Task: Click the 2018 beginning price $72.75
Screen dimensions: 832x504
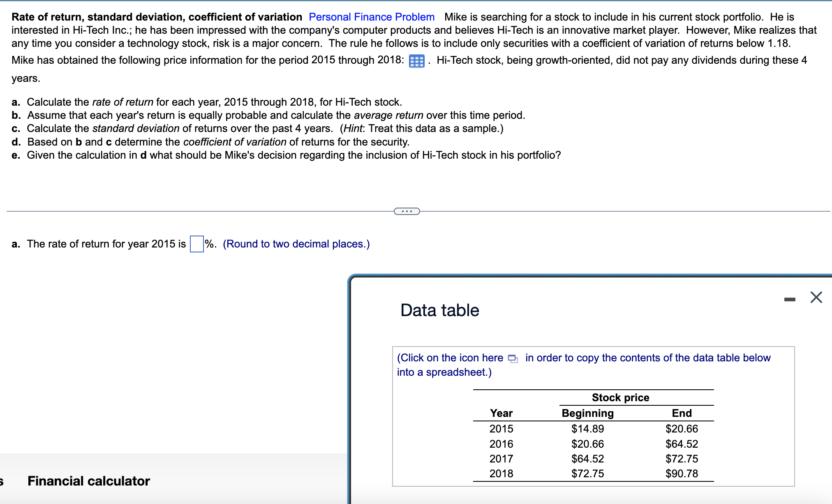Action: coord(587,474)
